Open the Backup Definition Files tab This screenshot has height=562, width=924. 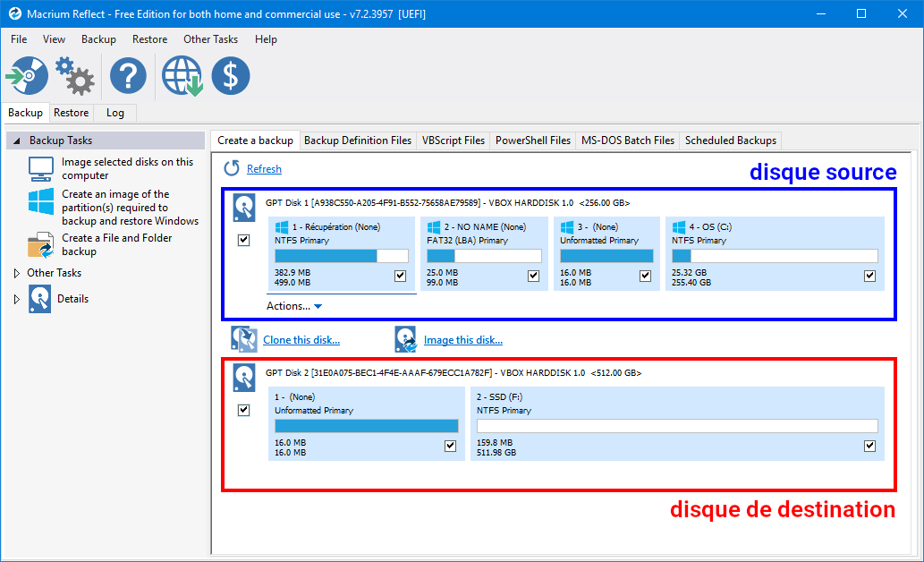(358, 140)
